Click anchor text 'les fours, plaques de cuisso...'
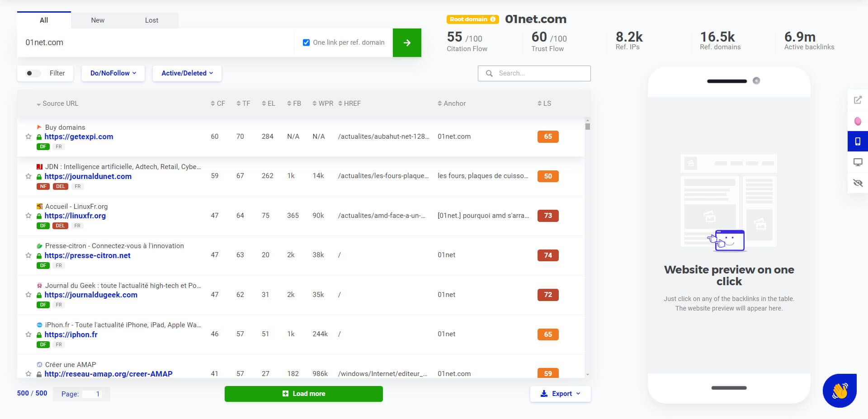The height and width of the screenshot is (419, 868). click(483, 176)
